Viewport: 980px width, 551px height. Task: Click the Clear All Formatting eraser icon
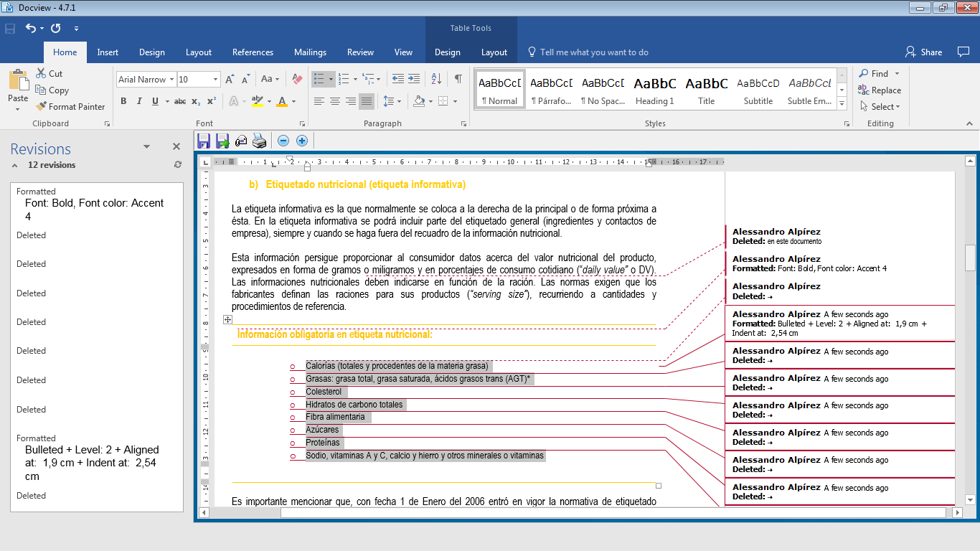click(x=298, y=79)
